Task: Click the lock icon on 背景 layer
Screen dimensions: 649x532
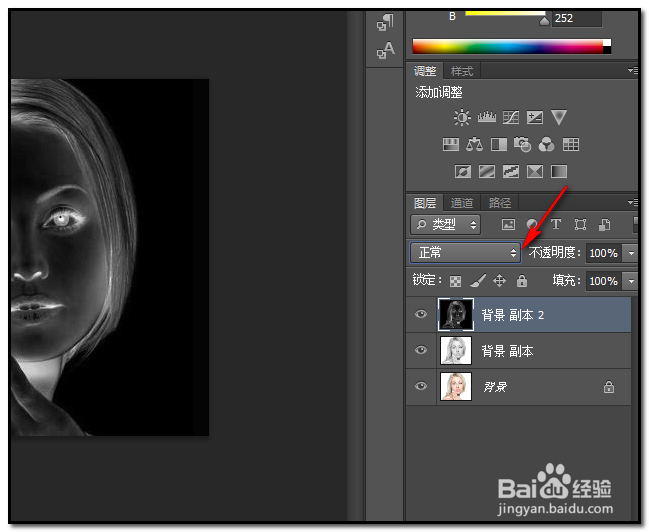Action: (608, 387)
